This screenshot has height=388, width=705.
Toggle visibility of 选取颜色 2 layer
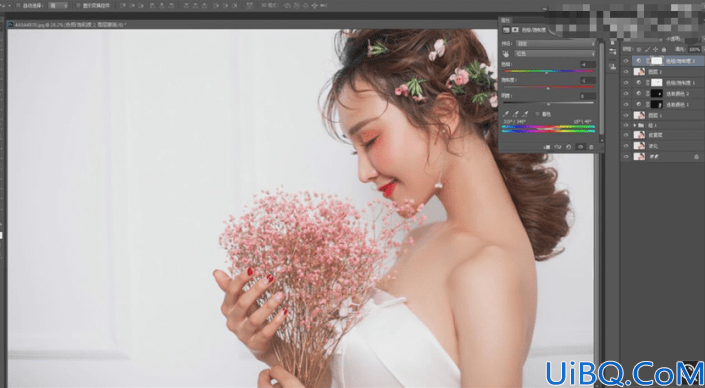click(x=626, y=94)
